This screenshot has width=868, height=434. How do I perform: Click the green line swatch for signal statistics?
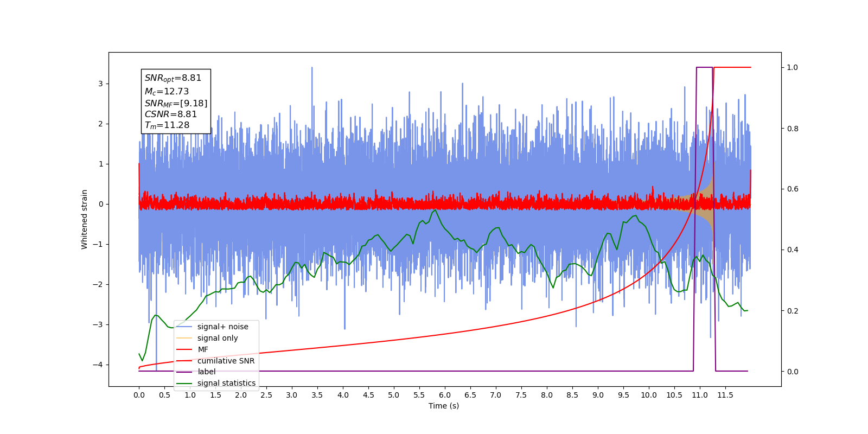click(x=184, y=383)
